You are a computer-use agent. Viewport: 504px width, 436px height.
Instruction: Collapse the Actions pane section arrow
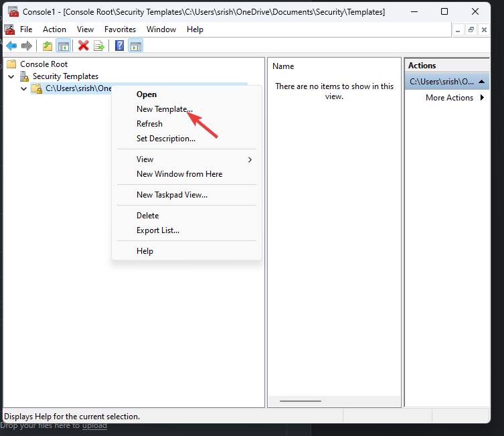click(x=481, y=81)
